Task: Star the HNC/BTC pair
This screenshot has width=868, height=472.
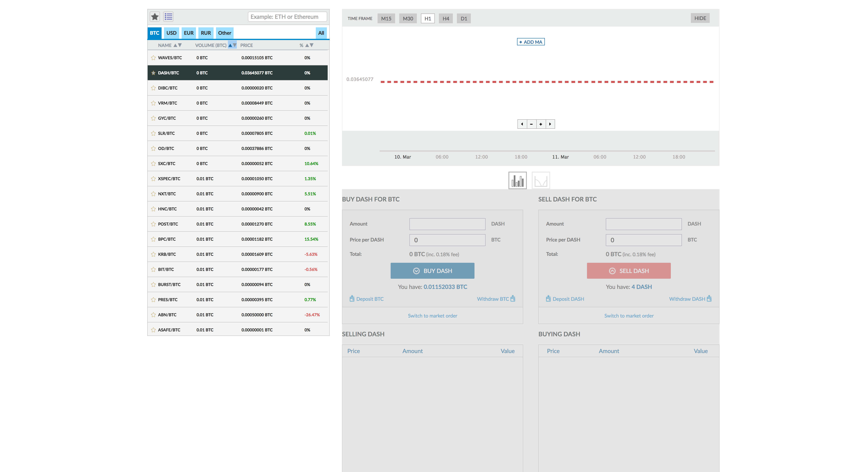Action: (153, 209)
